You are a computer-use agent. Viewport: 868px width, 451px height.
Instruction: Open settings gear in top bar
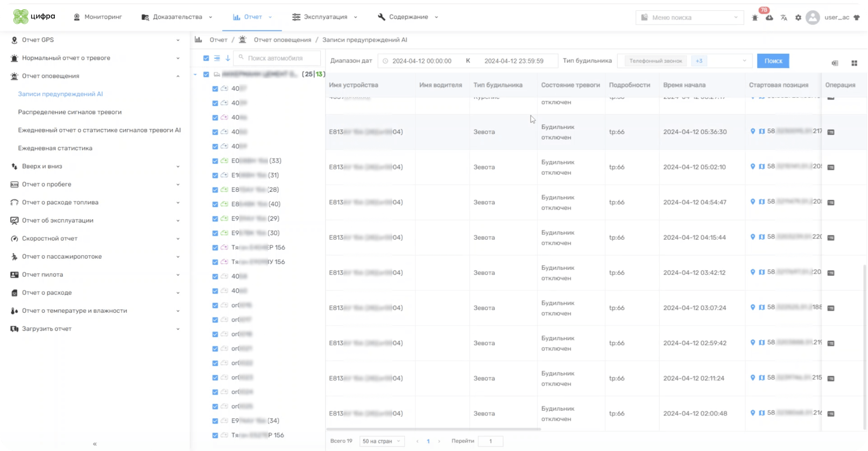(799, 18)
